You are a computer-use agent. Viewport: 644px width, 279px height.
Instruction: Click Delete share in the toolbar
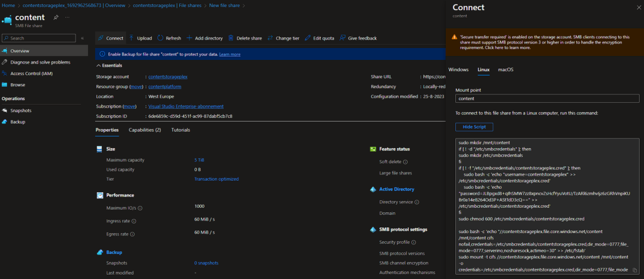(245, 38)
